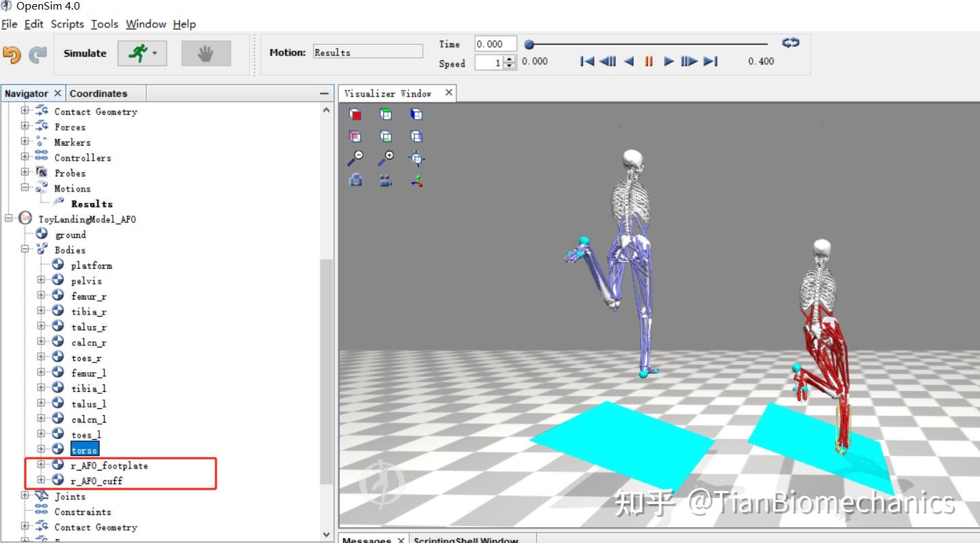Screen dimensions: 980x543
Task: Expand the pelvis body node
Action: pyautogui.click(x=41, y=280)
